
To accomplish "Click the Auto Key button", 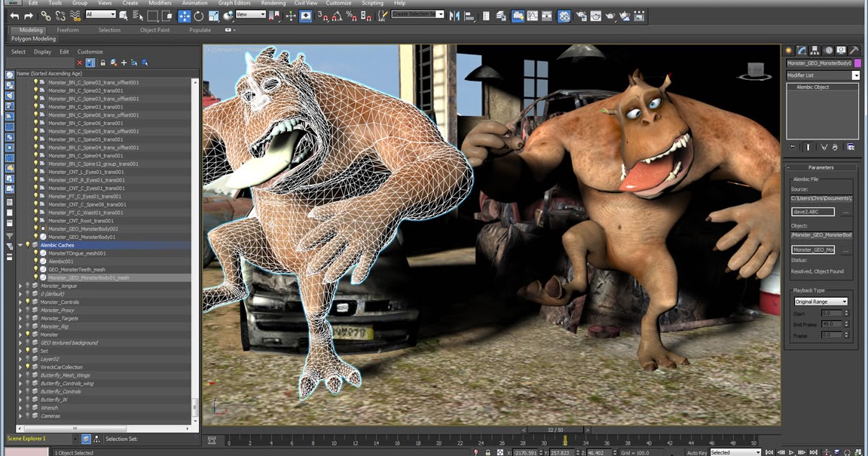I will pyautogui.click(x=696, y=453).
